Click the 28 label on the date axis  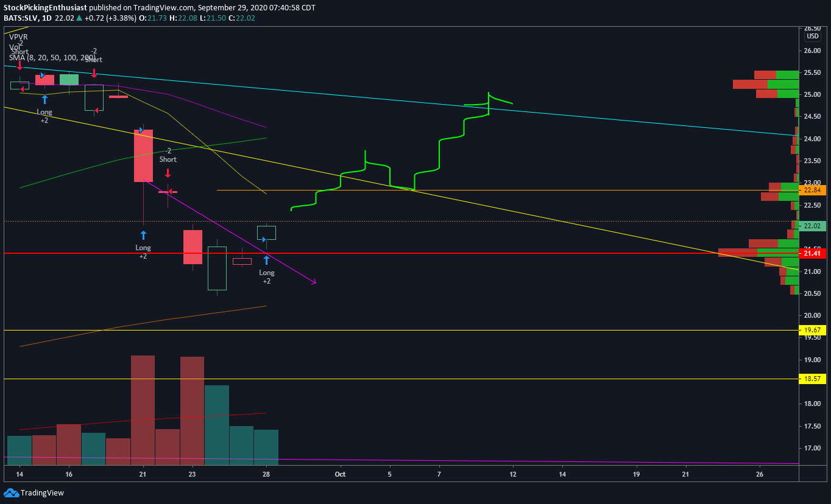coord(266,474)
